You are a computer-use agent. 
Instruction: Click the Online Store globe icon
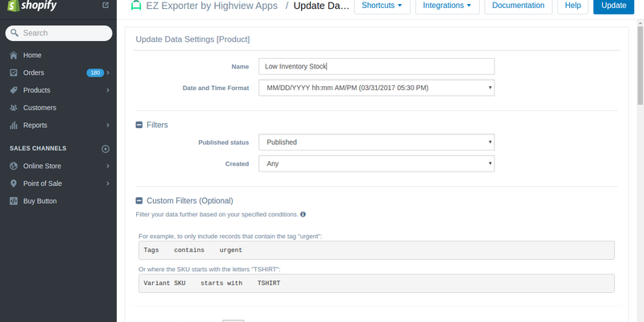14,166
